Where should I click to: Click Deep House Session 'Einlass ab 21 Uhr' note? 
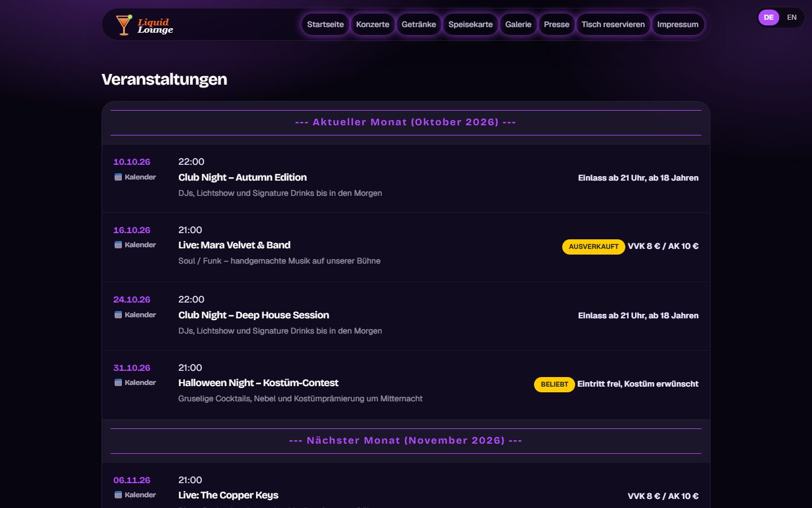coord(638,316)
